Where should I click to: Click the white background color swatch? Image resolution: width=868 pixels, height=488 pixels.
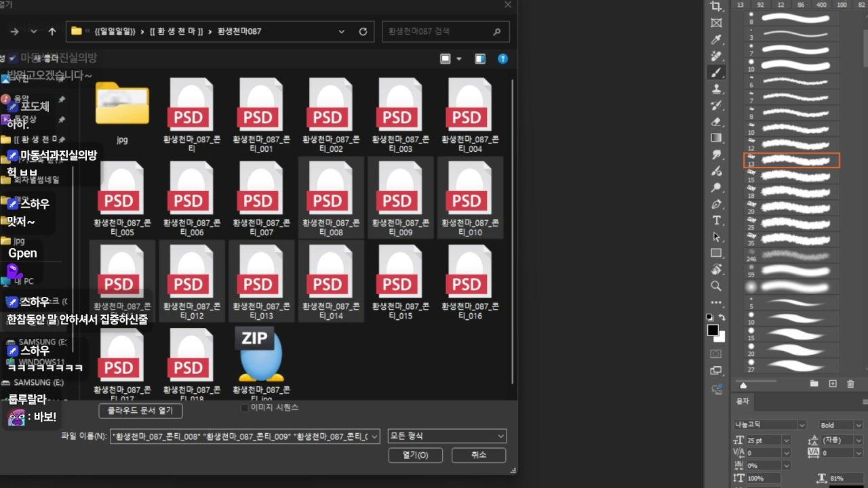coord(722,338)
